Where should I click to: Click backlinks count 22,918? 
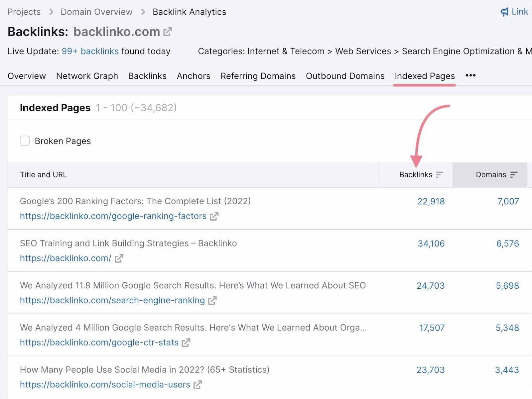431,202
